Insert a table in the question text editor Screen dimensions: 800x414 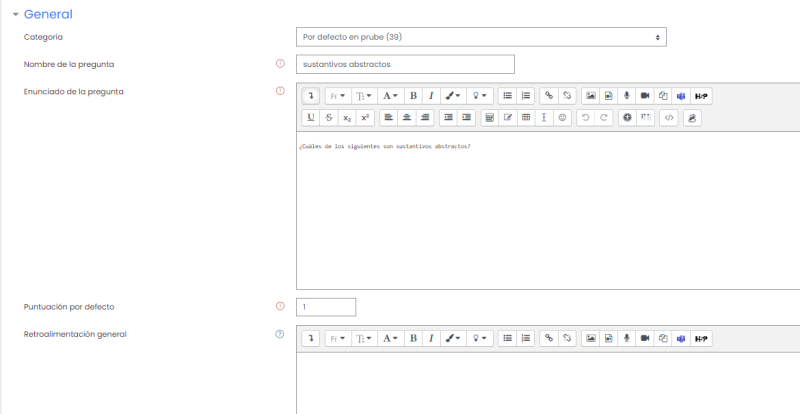(x=526, y=117)
